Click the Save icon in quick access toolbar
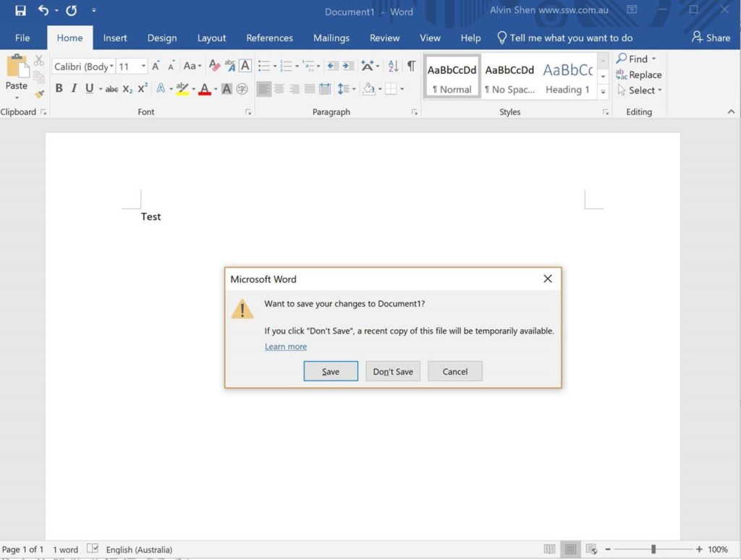 click(x=20, y=11)
